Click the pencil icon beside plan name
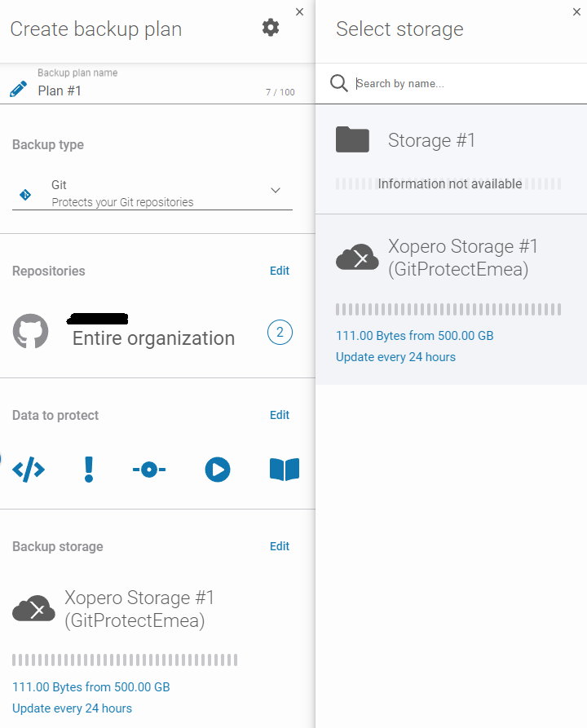The height and width of the screenshot is (728, 587). click(18, 89)
